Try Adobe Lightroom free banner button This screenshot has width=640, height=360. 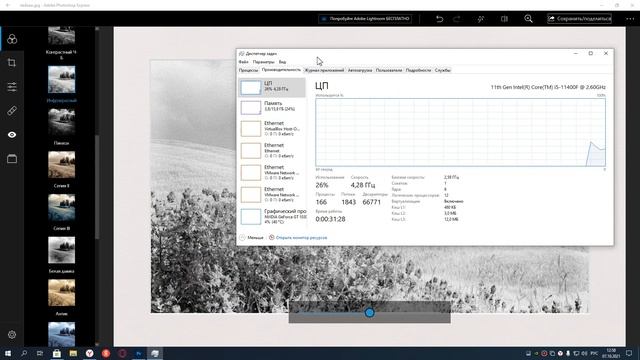tap(365, 19)
